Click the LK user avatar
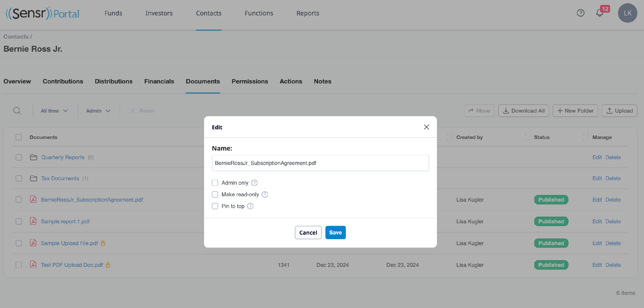This screenshot has width=644, height=308. 627,13
